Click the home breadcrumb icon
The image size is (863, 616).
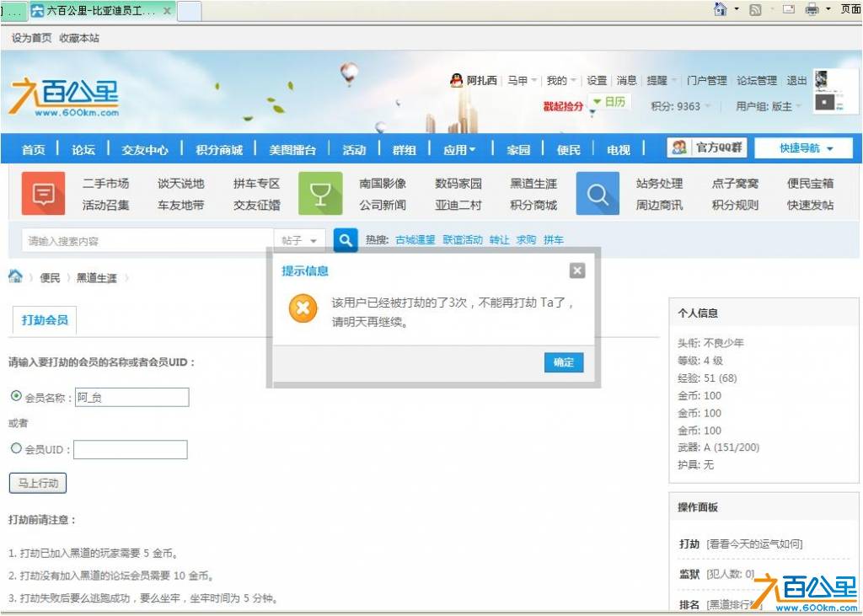click(x=15, y=276)
